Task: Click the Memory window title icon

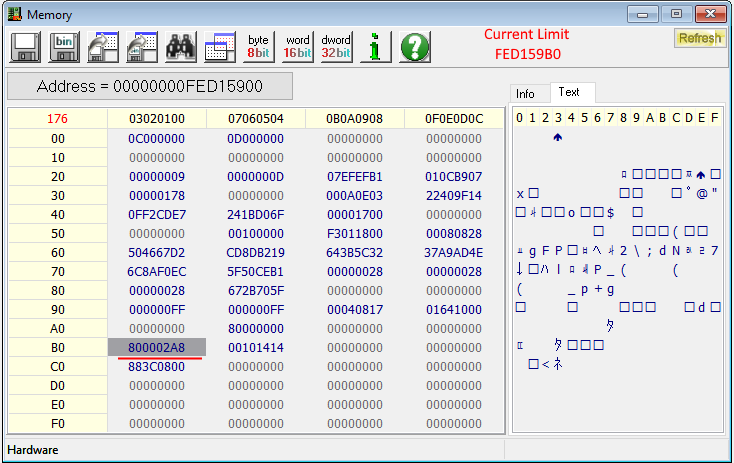Action: pos(15,14)
